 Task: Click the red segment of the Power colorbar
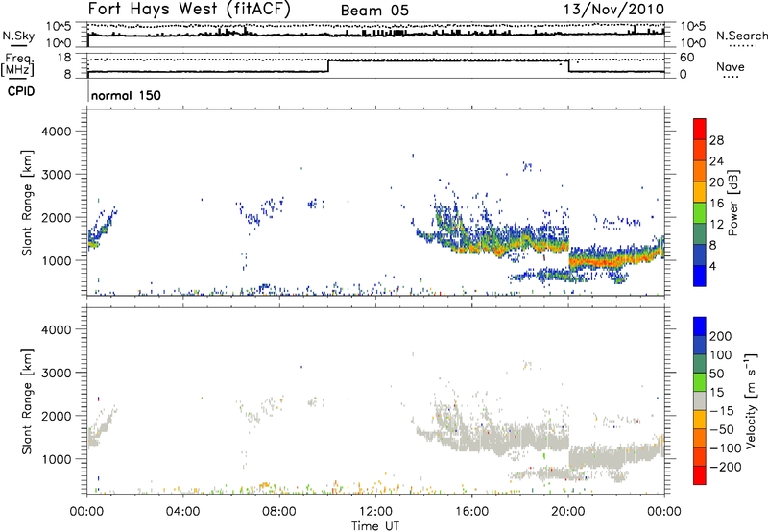700,129
